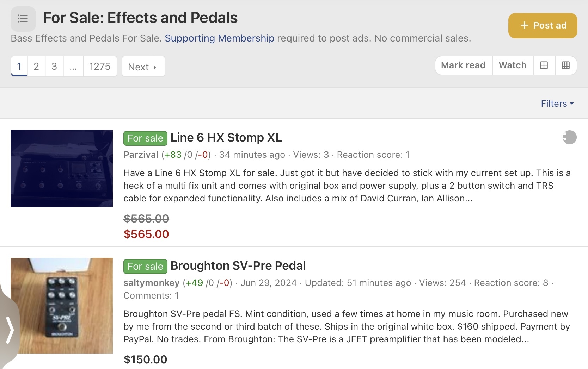The width and height of the screenshot is (588, 369).
Task: Open Broughton SV-Pre Pedal listing title
Action: pos(238,265)
